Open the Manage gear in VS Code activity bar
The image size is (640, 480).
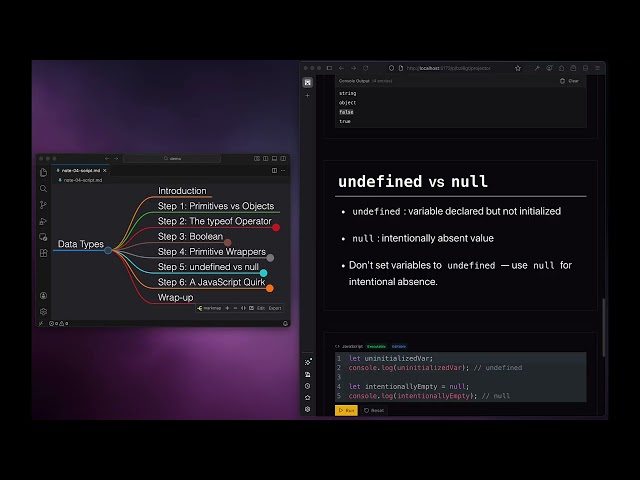[x=43, y=311]
